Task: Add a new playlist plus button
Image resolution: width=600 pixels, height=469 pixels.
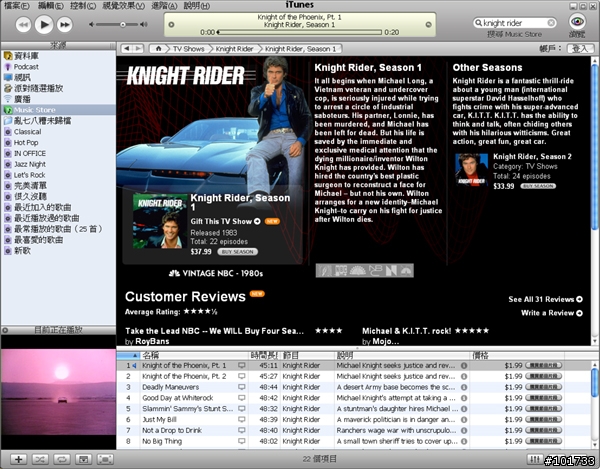Action: pyautogui.click(x=18, y=459)
